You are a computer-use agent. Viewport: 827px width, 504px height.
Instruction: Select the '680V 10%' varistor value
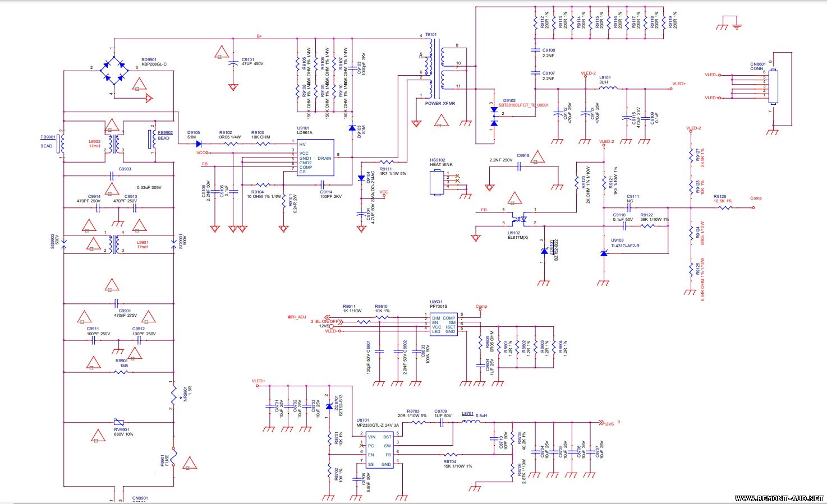123,434
